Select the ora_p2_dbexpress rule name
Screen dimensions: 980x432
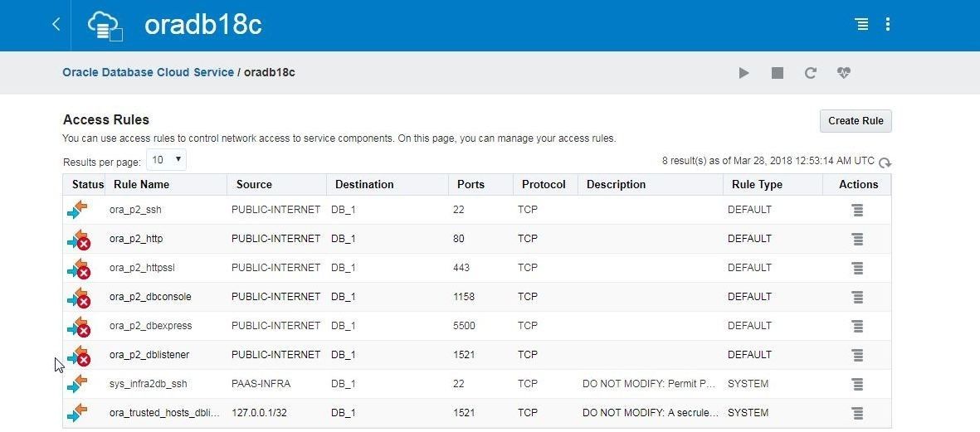[151, 326]
